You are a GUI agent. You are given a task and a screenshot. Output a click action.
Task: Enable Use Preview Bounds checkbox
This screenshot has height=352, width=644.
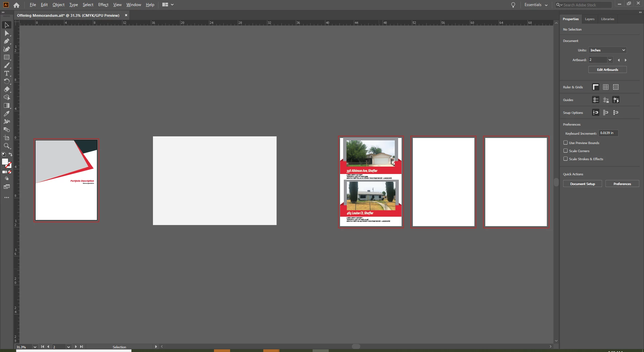(x=566, y=143)
